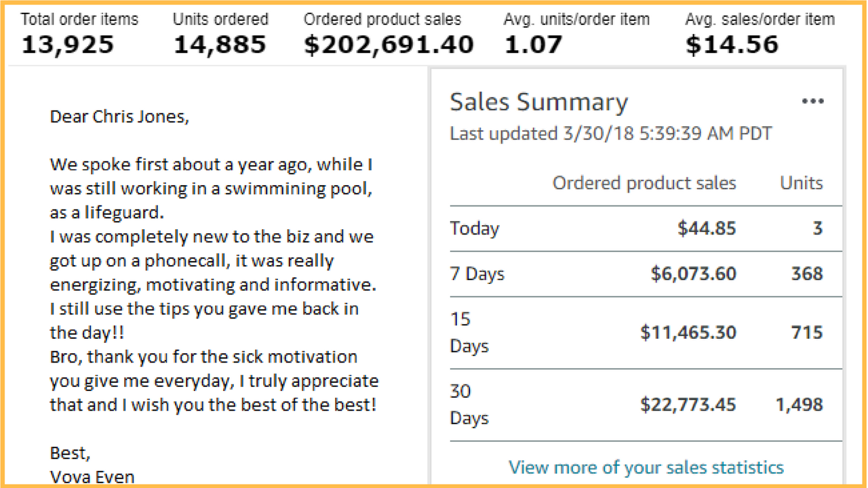The width and height of the screenshot is (868, 488).
Task: Click the Units column header
Action: coord(802,183)
